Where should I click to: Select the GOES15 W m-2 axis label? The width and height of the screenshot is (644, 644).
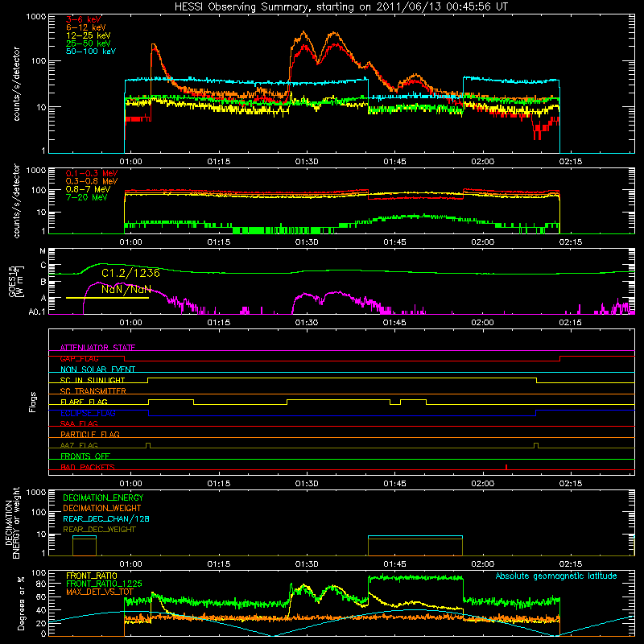click(x=17, y=281)
